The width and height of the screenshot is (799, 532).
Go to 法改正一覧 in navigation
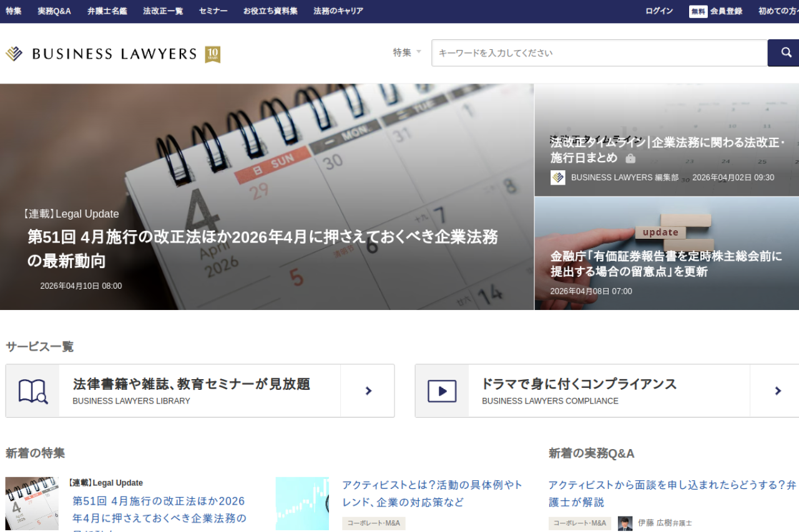163,11
